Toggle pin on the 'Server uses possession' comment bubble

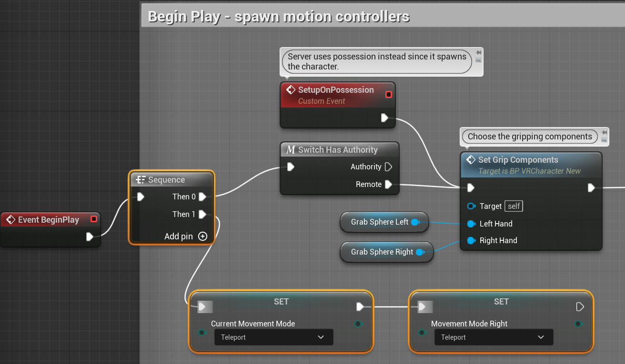pos(478,53)
